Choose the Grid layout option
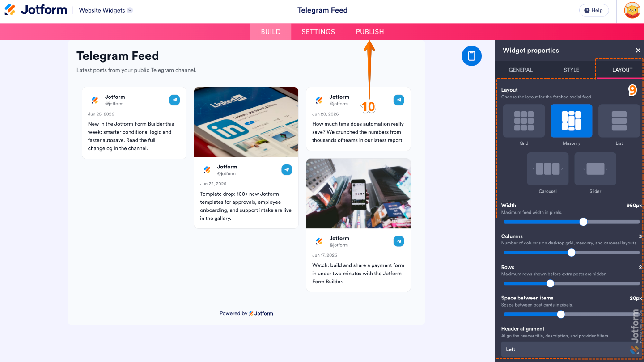Image resolution: width=644 pixels, height=362 pixels. (524, 121)
